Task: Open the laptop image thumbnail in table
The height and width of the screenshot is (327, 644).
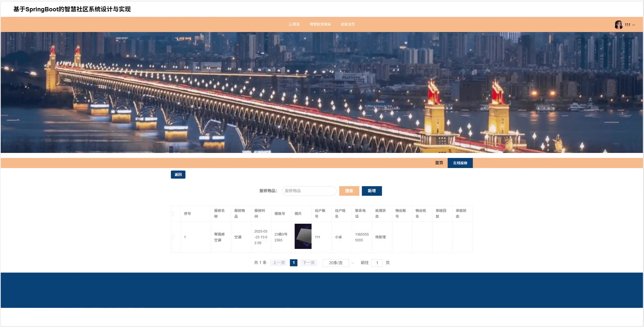Action: 303,236
